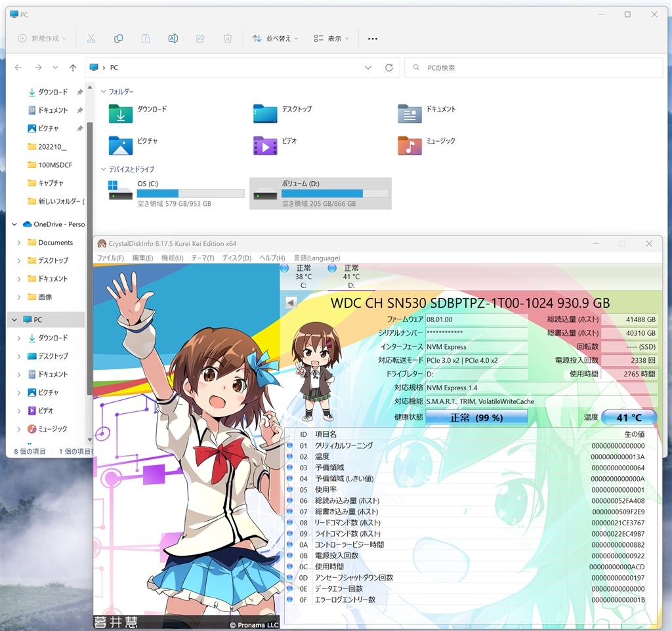This screenshot has height=631, width=672.
Task: Click the Copy icon in Explorer toolbar
Action: 118,39
